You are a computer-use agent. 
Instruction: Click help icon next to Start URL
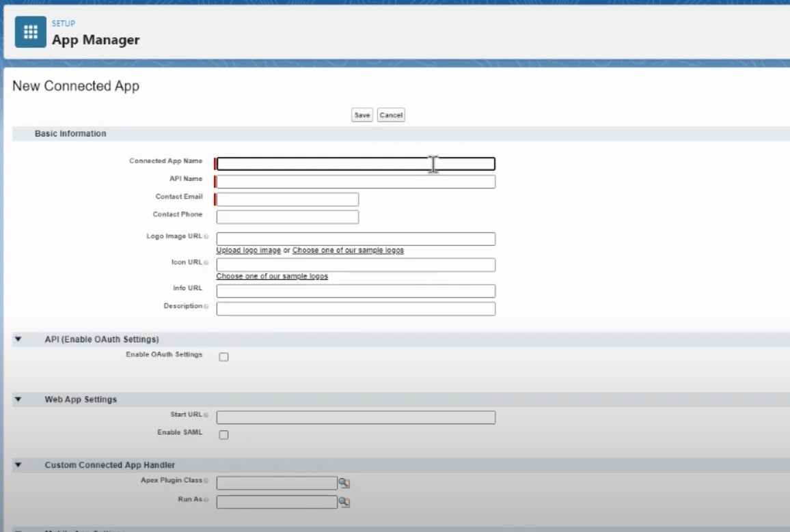coord(206,415)
